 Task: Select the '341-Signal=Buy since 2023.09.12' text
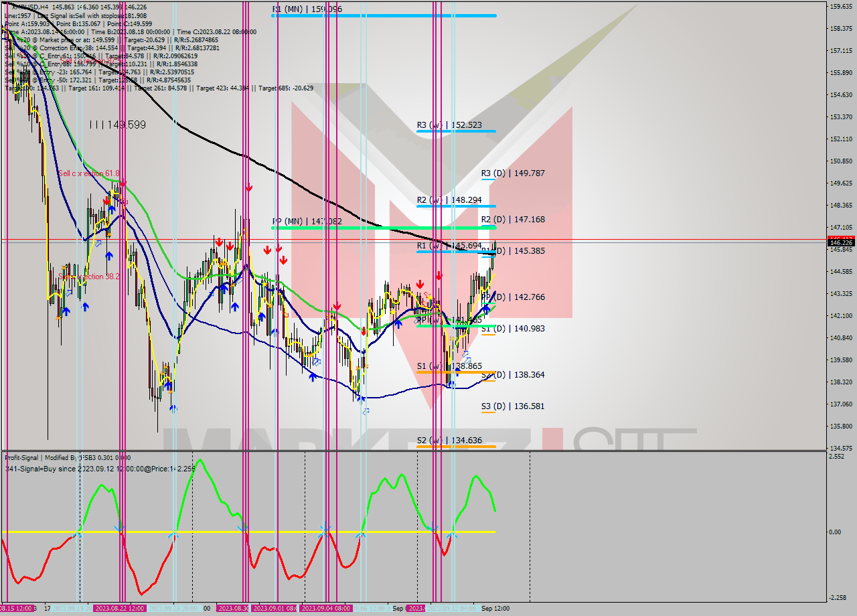click(x=99, y=469)
